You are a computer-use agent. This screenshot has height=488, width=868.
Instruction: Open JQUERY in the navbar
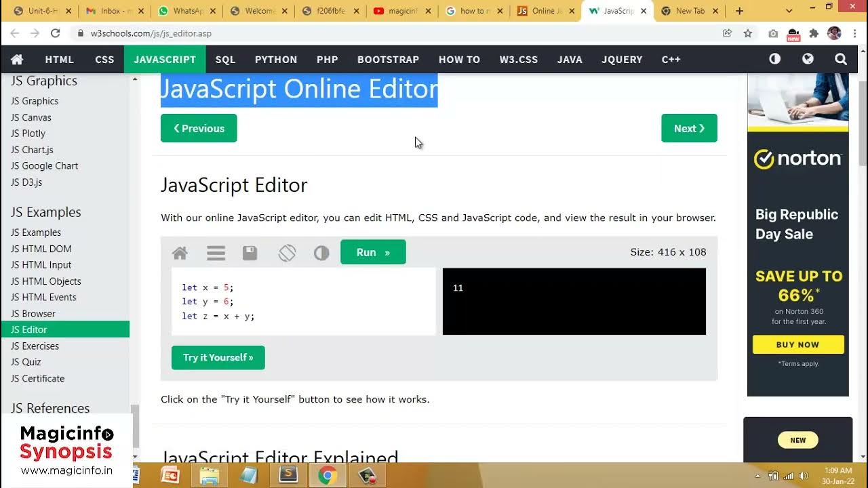pos(622,60)
